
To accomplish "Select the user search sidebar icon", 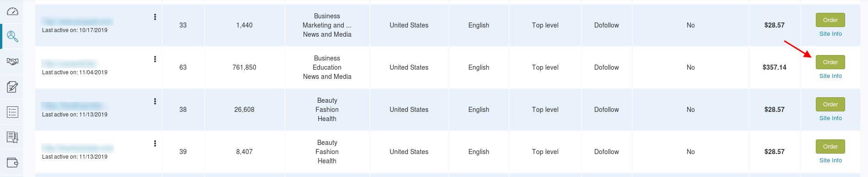I will (13, 36).
